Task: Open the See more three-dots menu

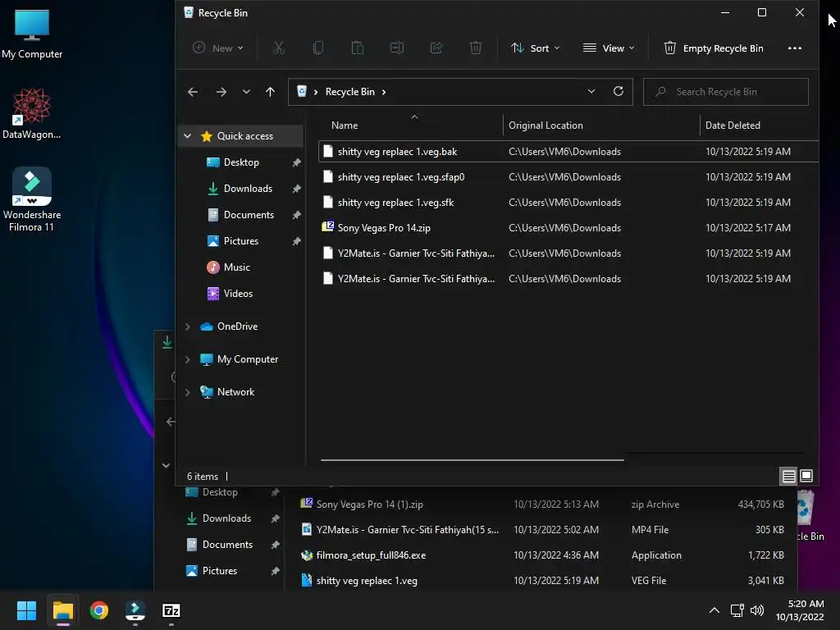Action: 794,48
